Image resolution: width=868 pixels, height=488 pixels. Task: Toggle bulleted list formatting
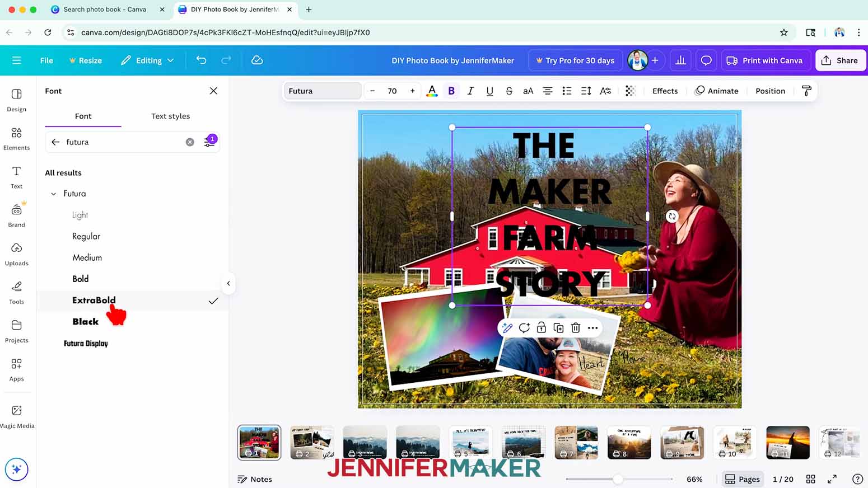point(567,91)
